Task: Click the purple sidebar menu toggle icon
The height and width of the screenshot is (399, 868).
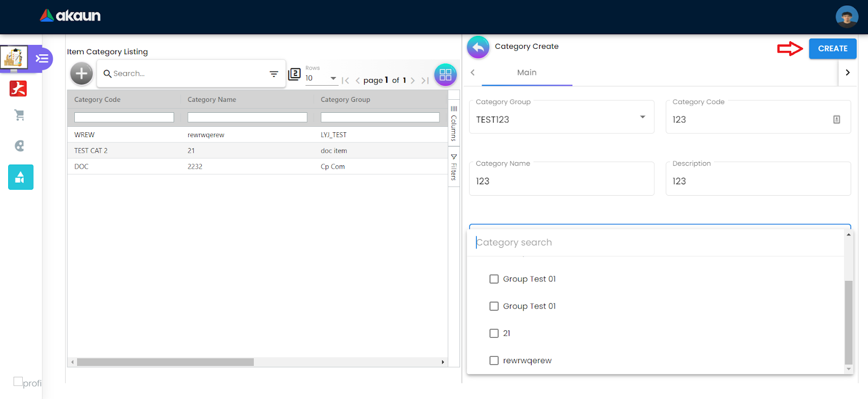Action: (42, 59)
